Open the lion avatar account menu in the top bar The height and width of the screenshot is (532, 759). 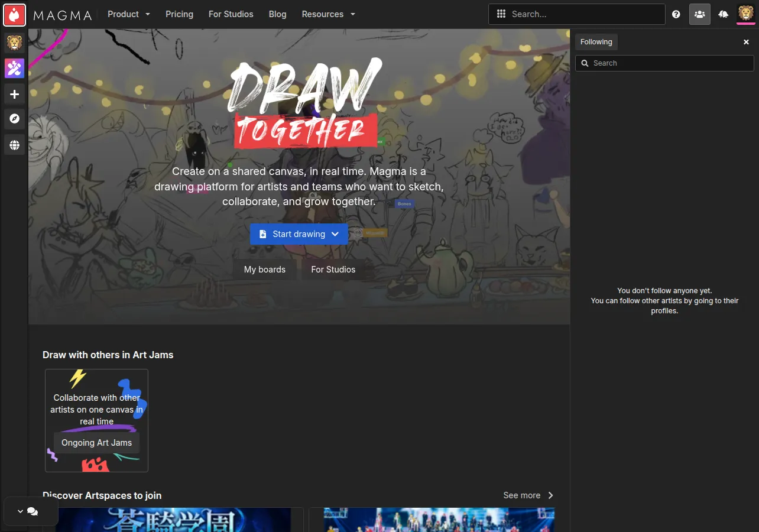(x=746, y=13)
